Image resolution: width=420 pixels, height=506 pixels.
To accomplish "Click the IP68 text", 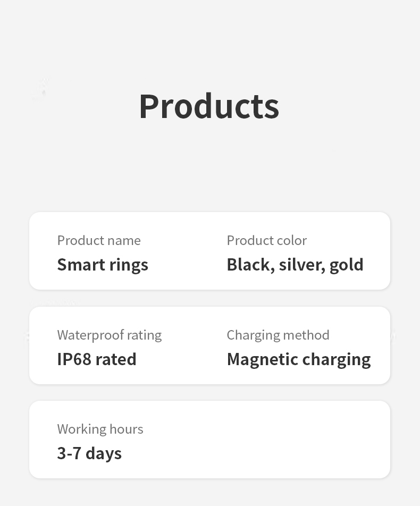I will [x=74, y=359].
